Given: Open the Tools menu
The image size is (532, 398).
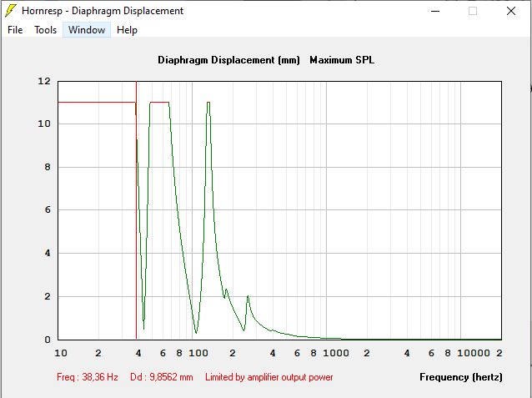Looking at the screenshot, I should [45, 30].
